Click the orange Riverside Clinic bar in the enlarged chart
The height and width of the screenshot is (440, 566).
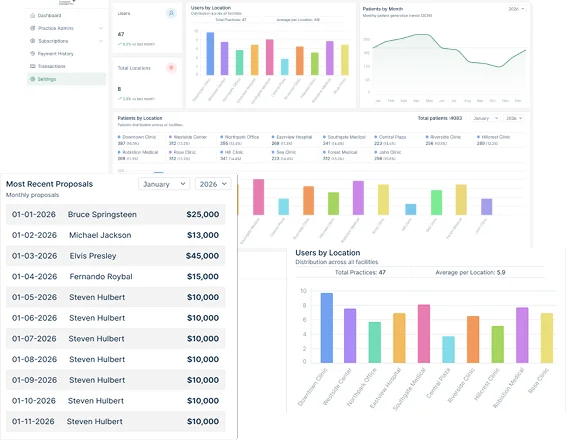473,340
